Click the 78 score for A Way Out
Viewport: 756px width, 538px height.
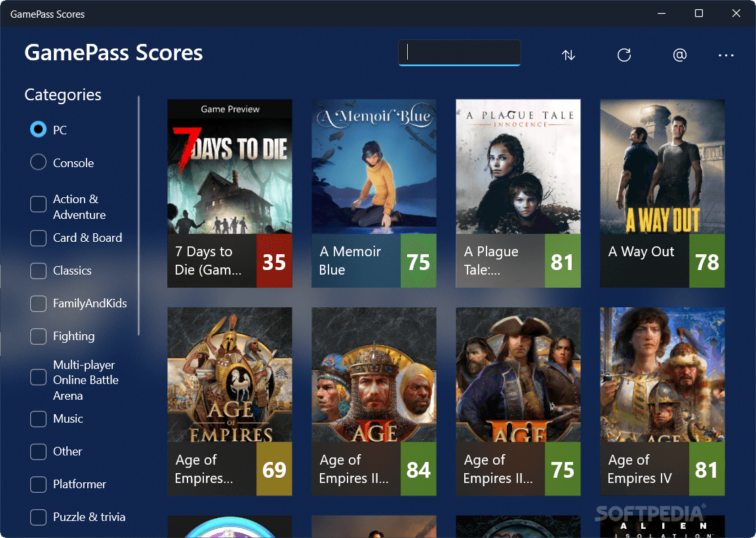tap(707, 261)
